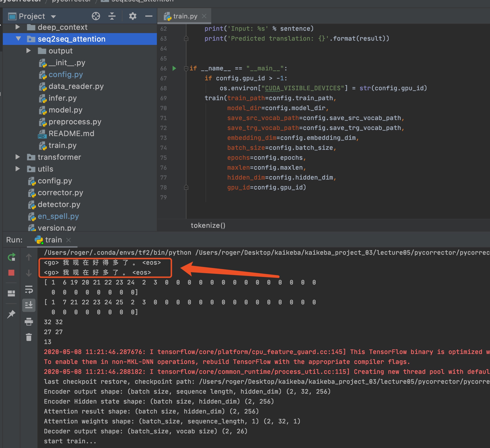Expand the deep_context folder

pos(18,27)
